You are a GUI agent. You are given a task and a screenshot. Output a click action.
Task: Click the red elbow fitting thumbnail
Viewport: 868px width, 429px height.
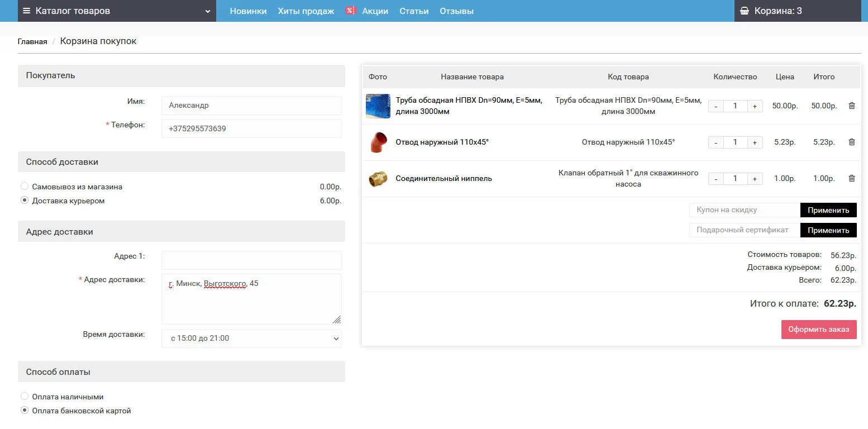pos(378,142)
